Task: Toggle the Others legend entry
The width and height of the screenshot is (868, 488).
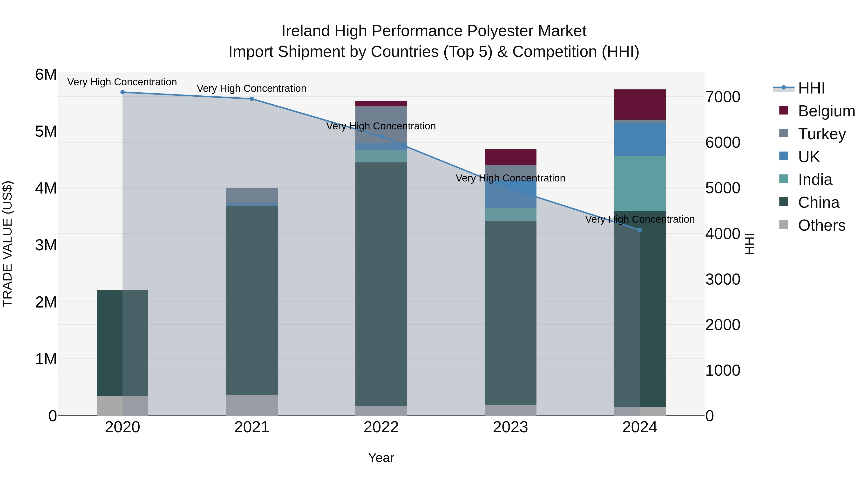Action: point(812,225)
